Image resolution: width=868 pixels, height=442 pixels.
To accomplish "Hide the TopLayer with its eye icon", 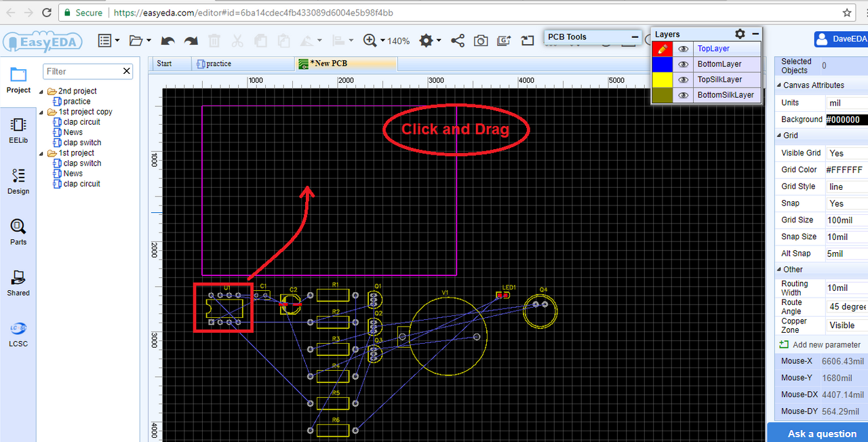I will pos(683,49).
